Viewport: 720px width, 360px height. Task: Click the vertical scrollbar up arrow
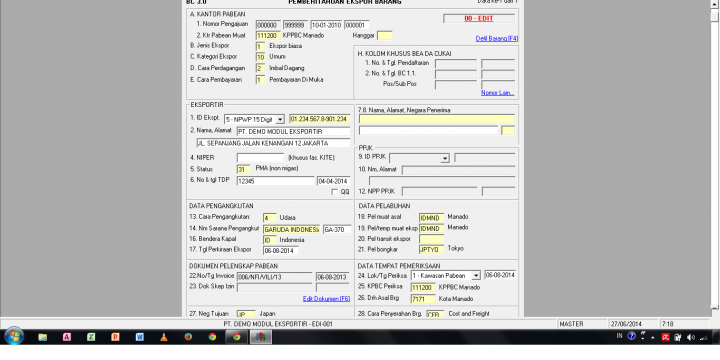715,4
